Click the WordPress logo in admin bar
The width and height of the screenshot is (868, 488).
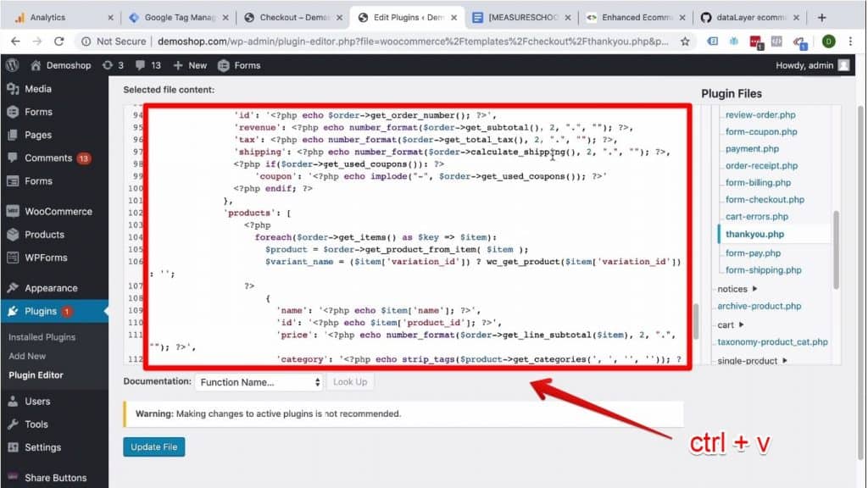point(12,65)
